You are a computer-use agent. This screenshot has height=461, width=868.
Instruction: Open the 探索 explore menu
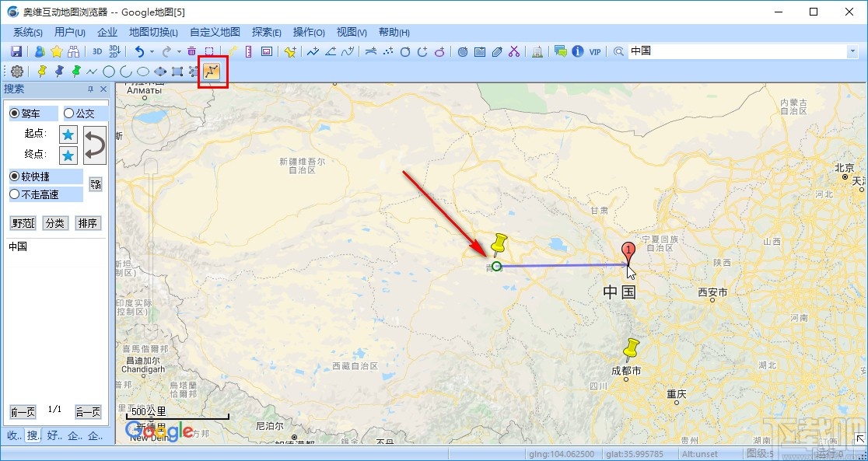(x=265, y=33)
